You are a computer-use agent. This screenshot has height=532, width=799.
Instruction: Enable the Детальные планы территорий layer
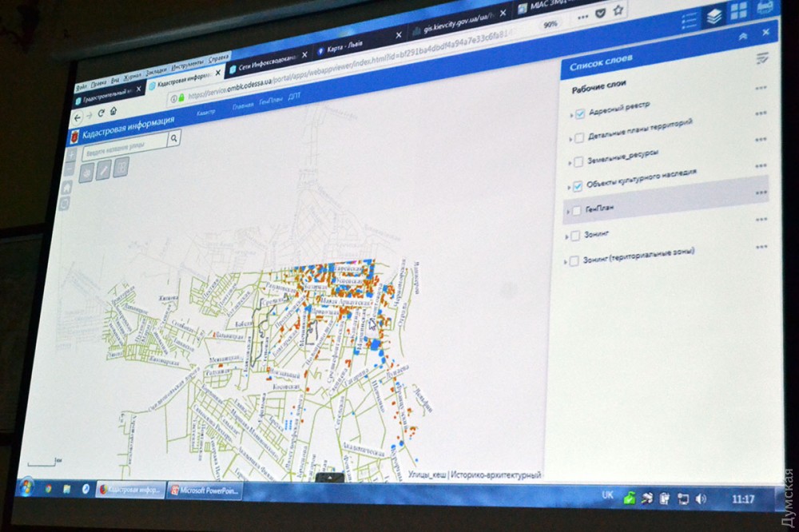[578, 138]
